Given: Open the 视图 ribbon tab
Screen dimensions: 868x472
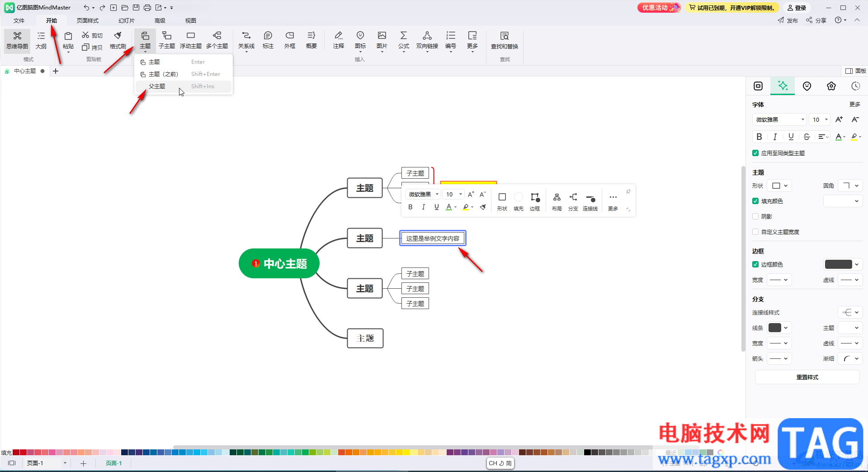Looking at the screenshot, I should tap(191, 20).
